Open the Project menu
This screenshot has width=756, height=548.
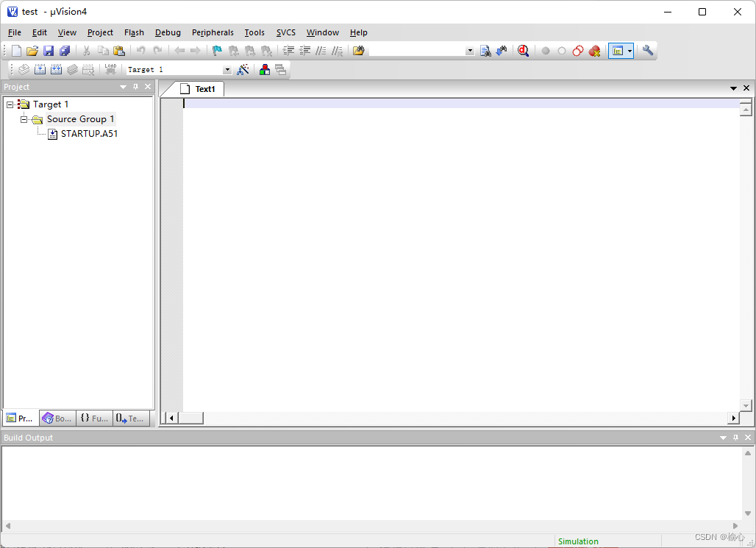coord(100,32)
